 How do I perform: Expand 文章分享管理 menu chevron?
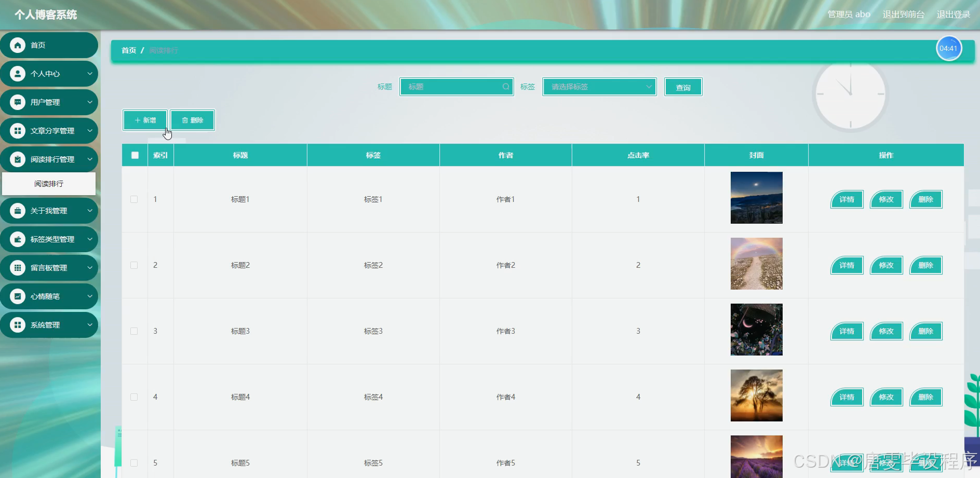pyautogui.click(x=89, y=131)
